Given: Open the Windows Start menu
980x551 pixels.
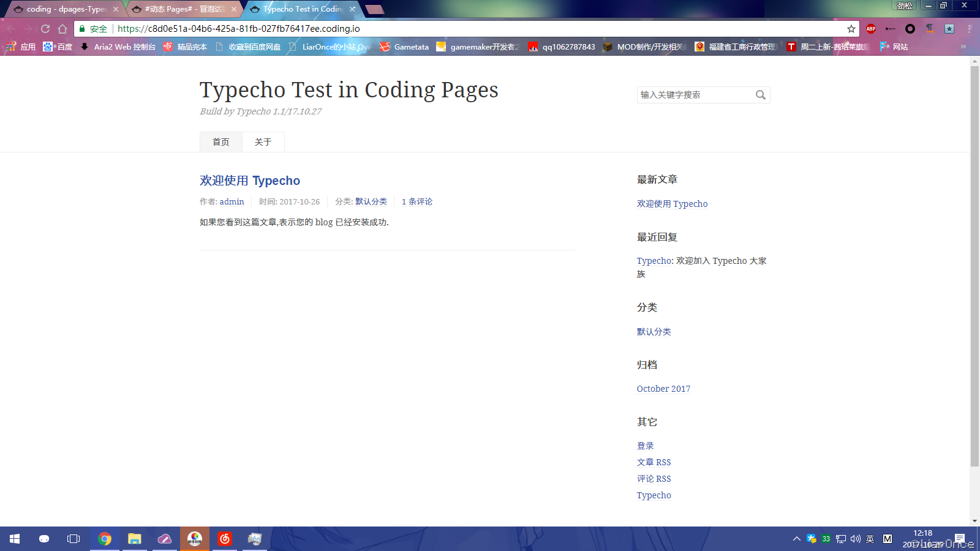Looking at the screenshot, I should click(15, 539).
